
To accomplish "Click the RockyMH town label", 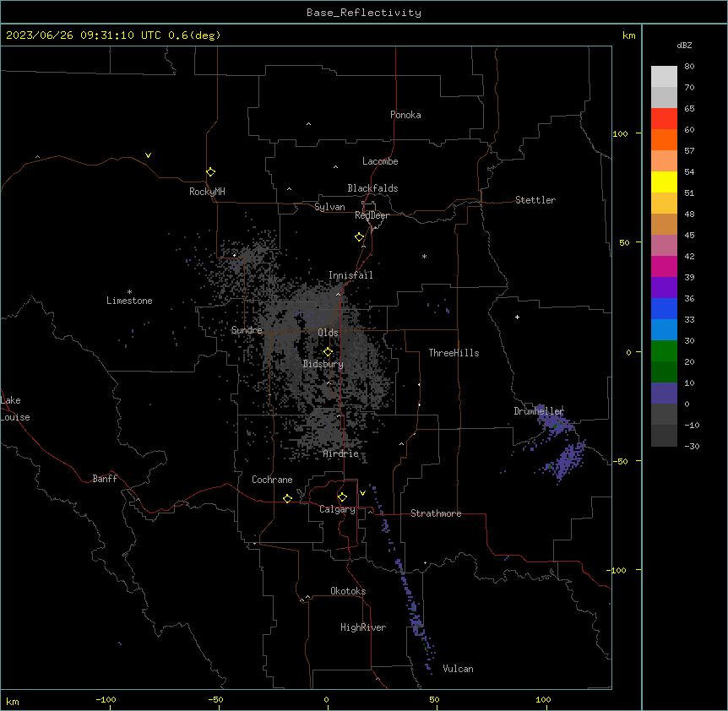I will point(207,191).
